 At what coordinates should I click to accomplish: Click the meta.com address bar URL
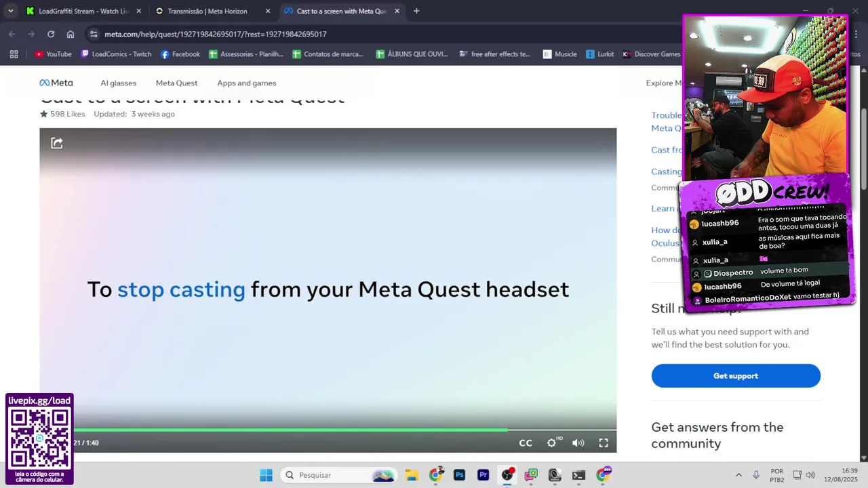(215, 34)
